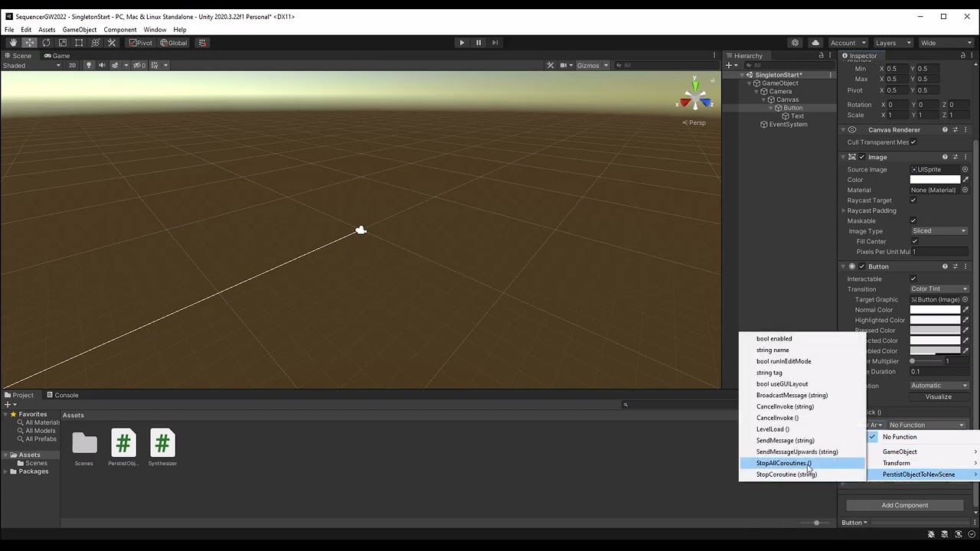980x551 pixels.
Task: Open Image component preset icon
Action: (x=955, y=157)
